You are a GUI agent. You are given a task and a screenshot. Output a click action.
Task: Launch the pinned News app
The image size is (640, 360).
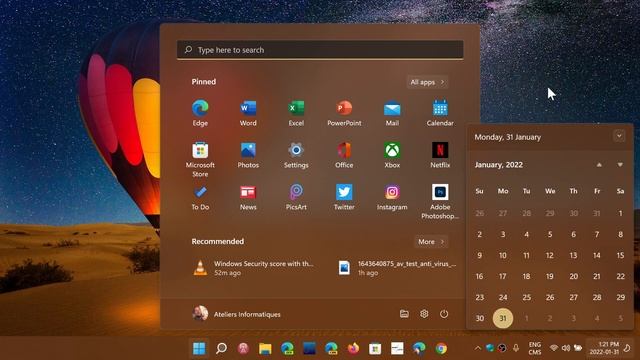coord(248,198)
